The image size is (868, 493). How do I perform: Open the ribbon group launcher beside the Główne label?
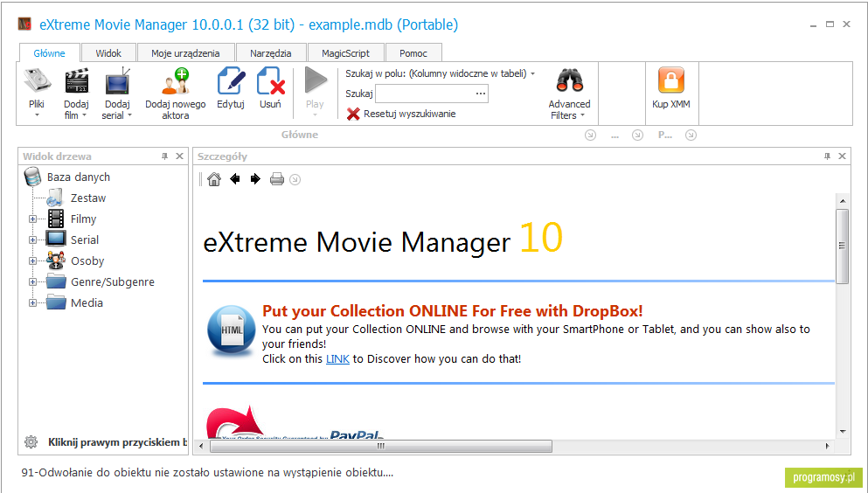pos(591,135)
